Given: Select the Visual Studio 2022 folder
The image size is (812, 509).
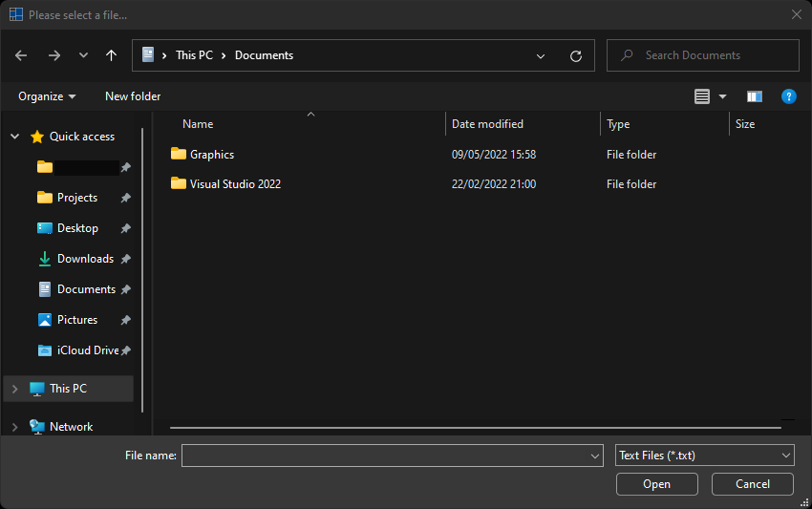Looking at the screenshot, I should [234, 184].
